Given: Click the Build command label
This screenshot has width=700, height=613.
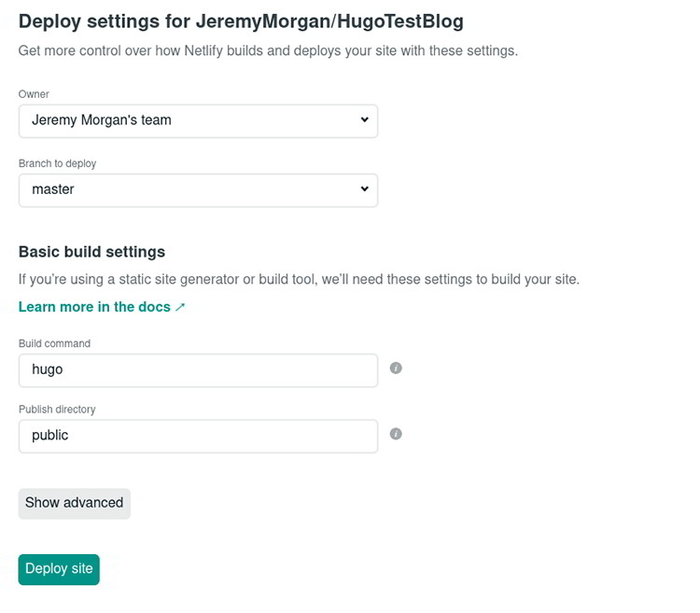Looking at the screenshot, I should [54, 343].
